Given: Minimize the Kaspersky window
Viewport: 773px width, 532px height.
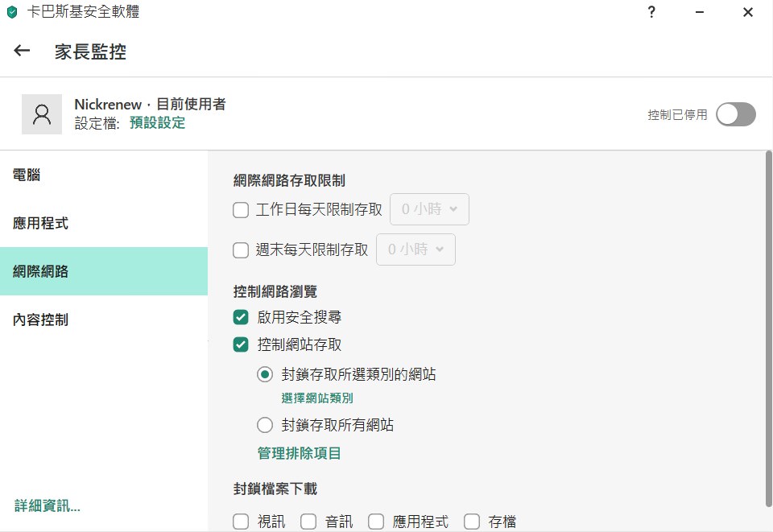Looking at the screenshot, I should [x=700, y=12].
